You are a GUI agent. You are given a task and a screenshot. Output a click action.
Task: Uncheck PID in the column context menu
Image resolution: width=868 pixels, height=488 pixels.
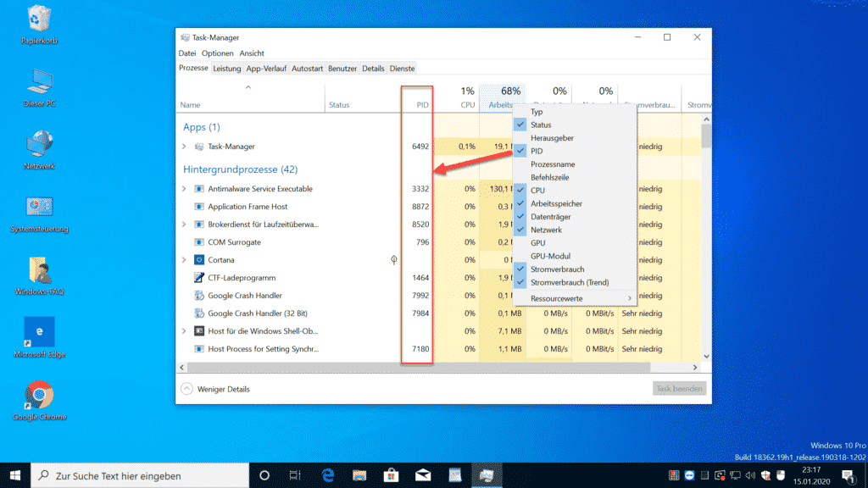[x=575, y=151]
